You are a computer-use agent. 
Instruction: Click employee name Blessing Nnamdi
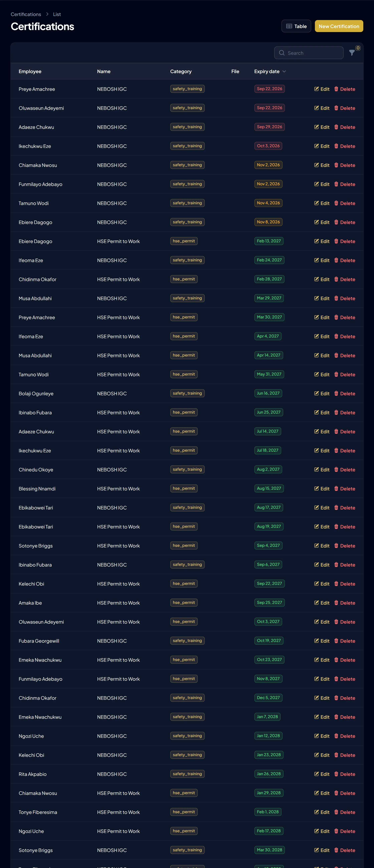tap(37, 489)
